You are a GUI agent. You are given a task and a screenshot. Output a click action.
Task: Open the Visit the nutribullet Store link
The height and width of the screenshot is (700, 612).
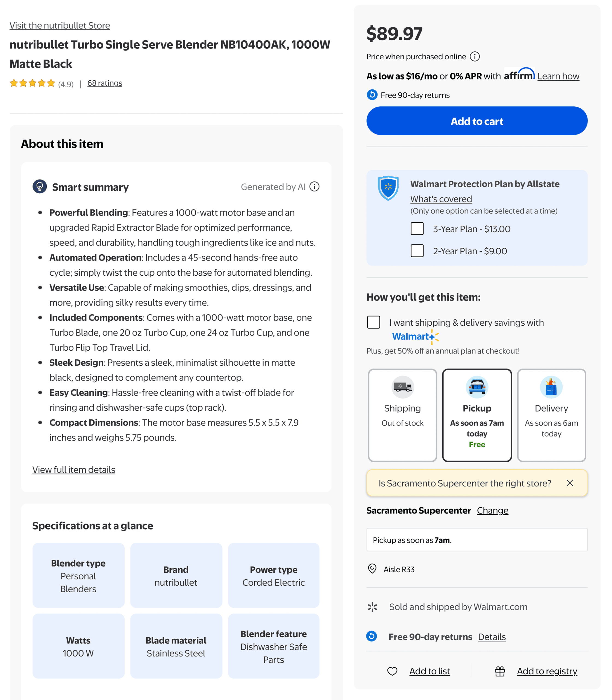(60, 25)
